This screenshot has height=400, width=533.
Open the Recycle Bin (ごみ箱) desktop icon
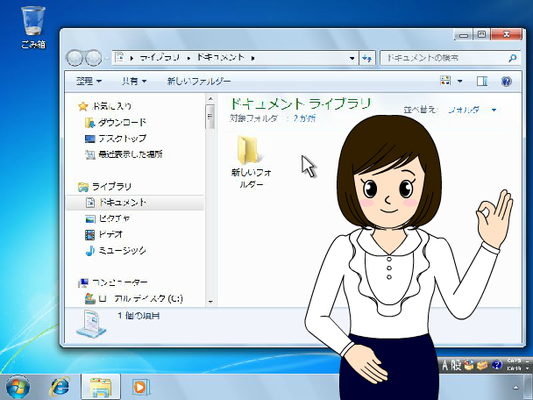pyautogui.click(x=33, y=27)
